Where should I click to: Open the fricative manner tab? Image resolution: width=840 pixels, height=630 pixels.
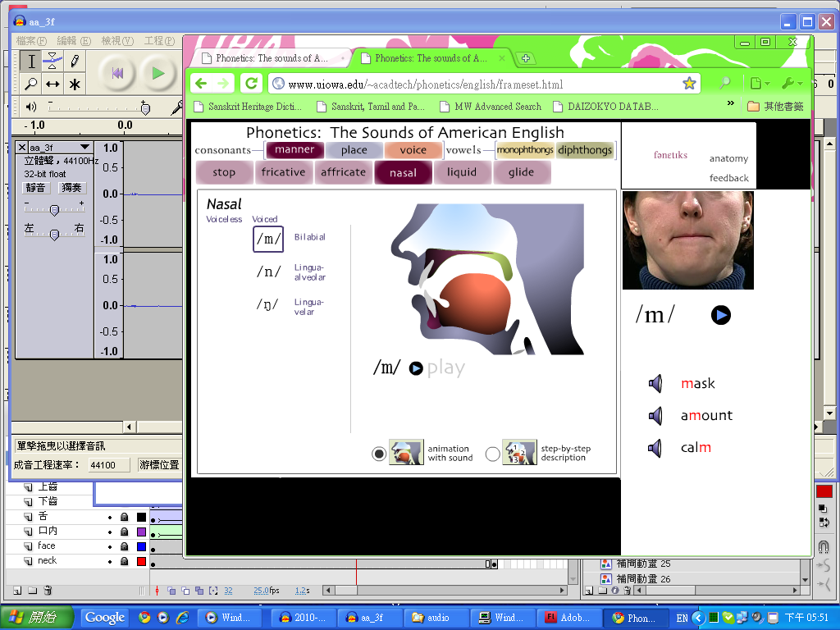(x=283, y=172)
